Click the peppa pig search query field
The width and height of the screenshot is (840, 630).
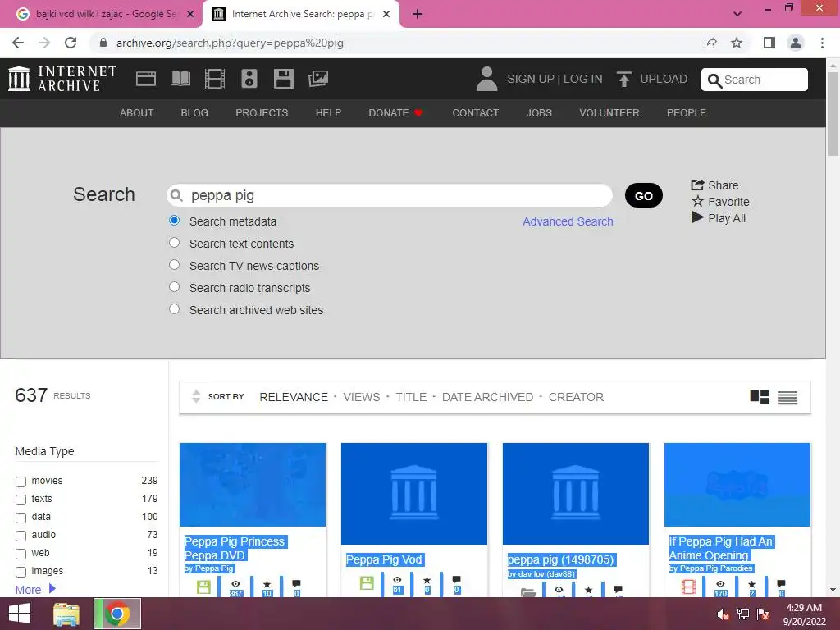390,195
